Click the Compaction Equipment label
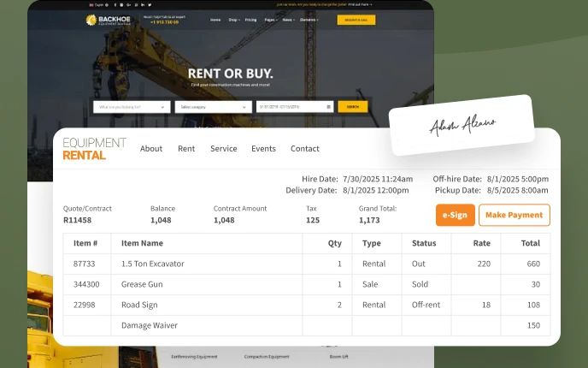588x368 pixels. tap(267, 357)
